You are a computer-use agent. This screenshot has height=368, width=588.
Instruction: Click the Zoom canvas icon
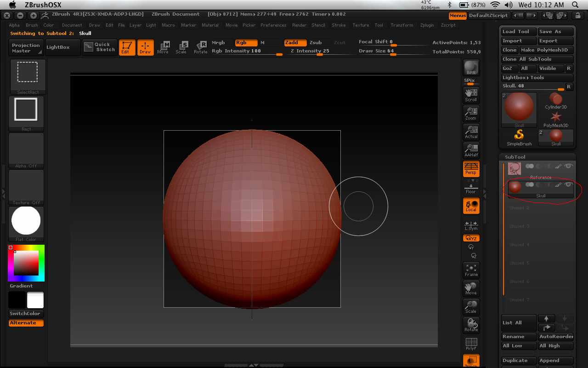click(x=471, y=113)
